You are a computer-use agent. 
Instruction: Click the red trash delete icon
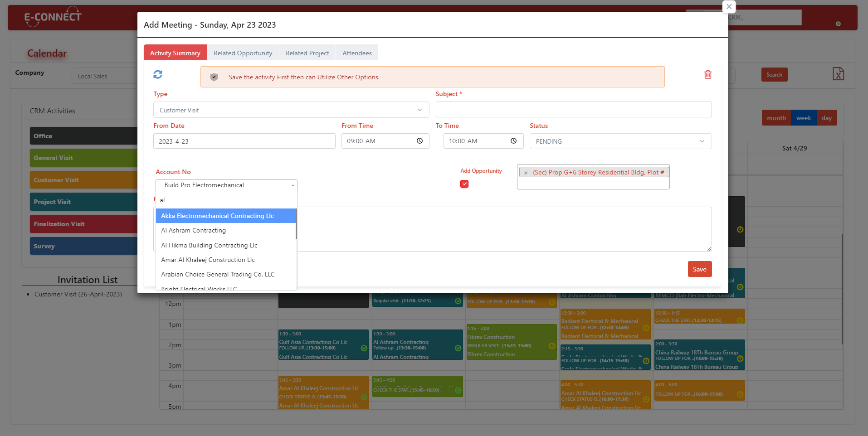point(707,74)
